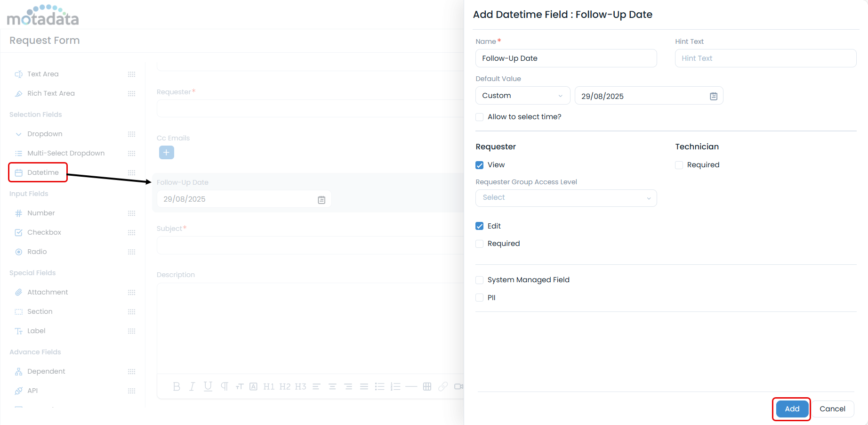Viewport: 868px width, 425px height.
Task: Click the Bold formatting icon in Description toolbar
Action: (177, 386)
